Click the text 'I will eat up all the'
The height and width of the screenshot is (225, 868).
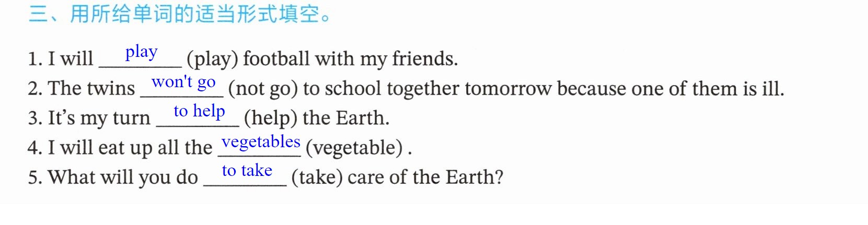(130, 148)
